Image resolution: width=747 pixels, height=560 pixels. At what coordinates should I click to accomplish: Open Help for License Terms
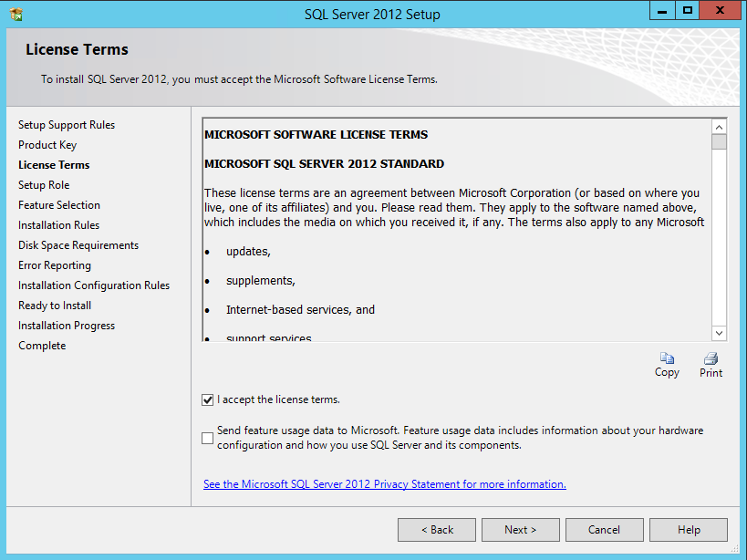(689, 530)
